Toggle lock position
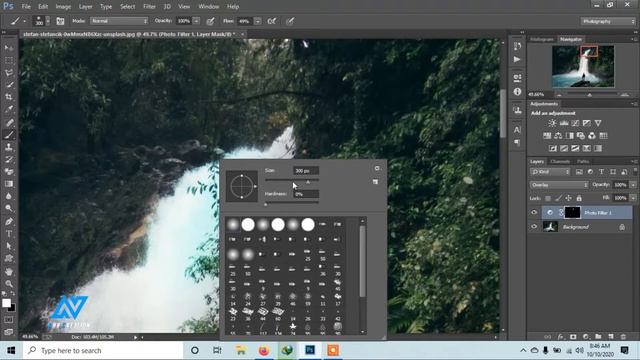The width and height of the screenshot is (640, 360). (x=568, y=198)
